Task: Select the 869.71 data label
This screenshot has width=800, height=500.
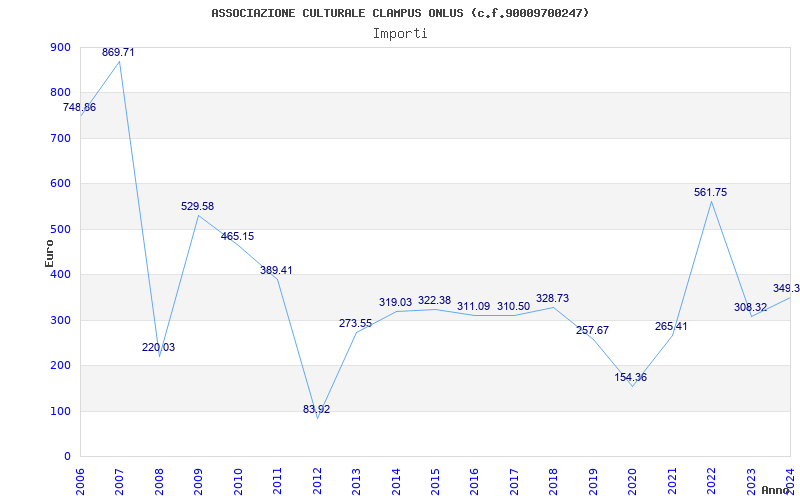Action: (118, 52)
